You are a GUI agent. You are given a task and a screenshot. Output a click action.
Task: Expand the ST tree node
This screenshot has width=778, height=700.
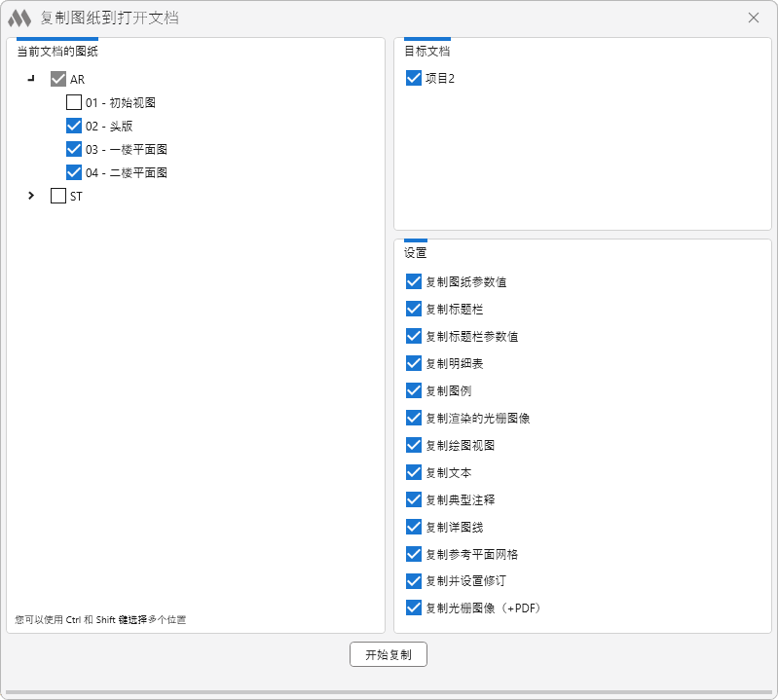click(31, 196)
